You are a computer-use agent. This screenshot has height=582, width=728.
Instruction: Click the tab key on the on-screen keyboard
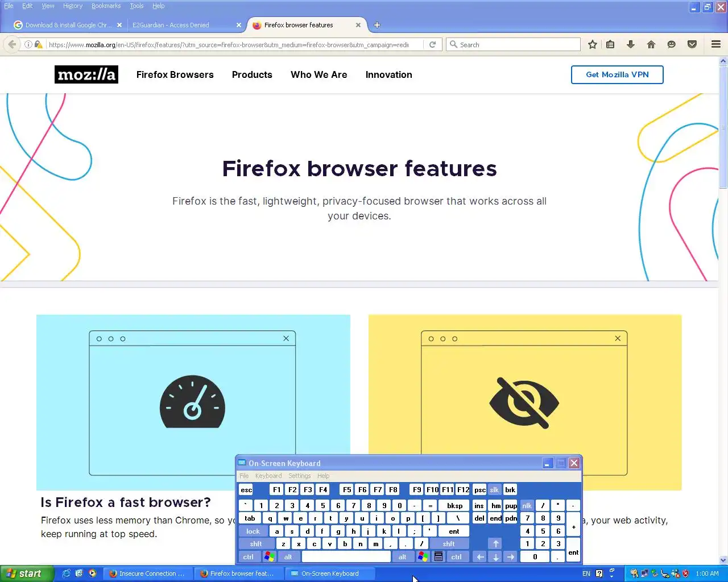[x=250, y=518]
